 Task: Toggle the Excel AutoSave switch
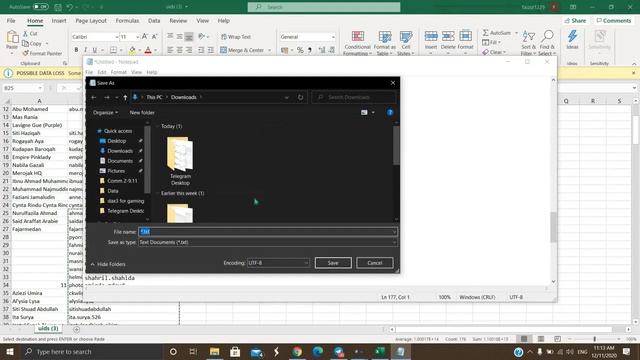[x=40, y=7]
